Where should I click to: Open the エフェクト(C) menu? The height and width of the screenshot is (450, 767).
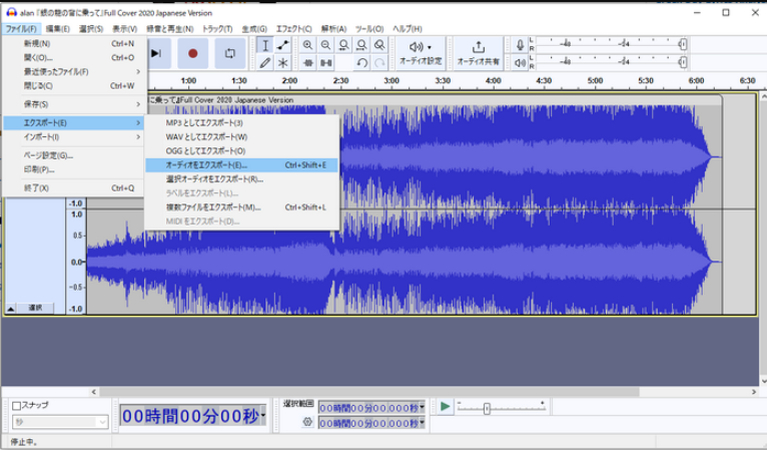tap(293, 29)
